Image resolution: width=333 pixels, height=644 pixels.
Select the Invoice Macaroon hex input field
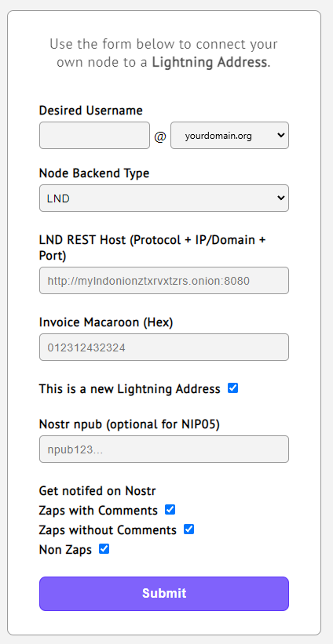pos(164,347)
